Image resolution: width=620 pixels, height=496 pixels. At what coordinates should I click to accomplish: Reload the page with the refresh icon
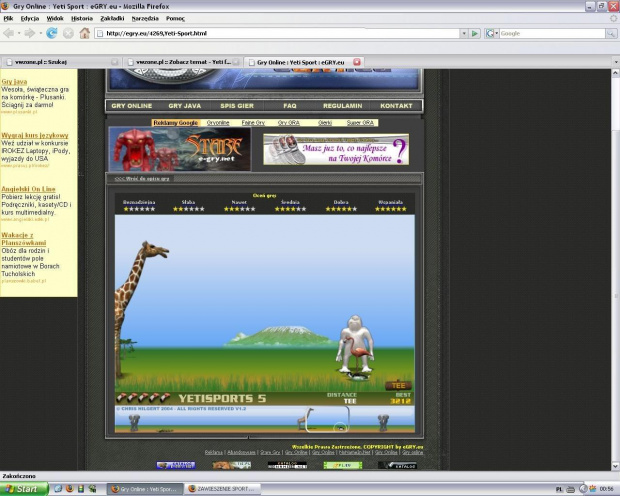coord(52,33)
